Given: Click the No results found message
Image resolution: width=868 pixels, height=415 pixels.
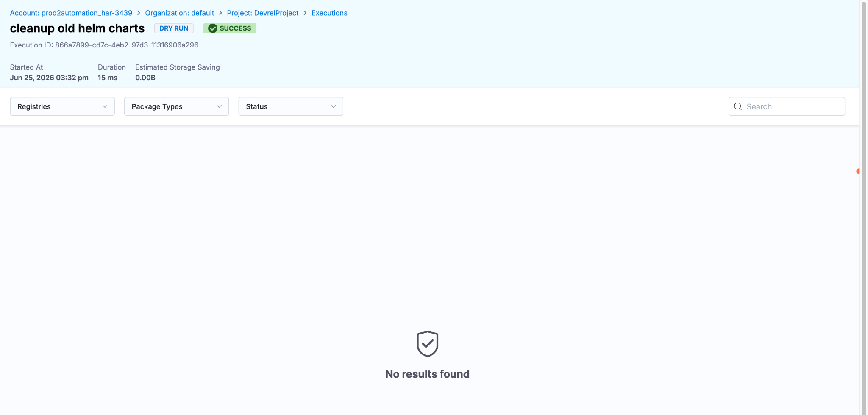Looking at the screenshot, I should coord(427,374).
